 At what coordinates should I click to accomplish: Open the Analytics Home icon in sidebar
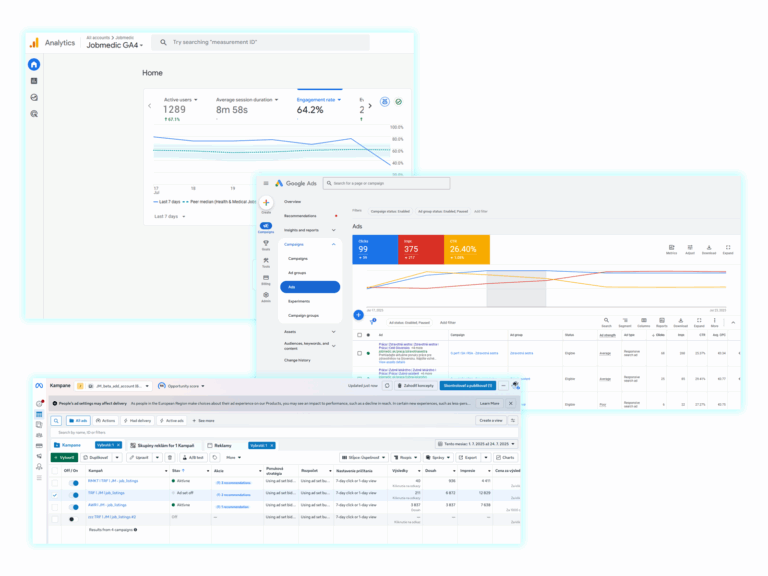(x=34, y=65)
